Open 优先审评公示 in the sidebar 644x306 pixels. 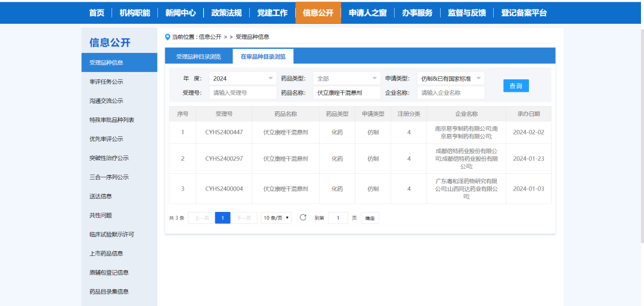[106, 139]
